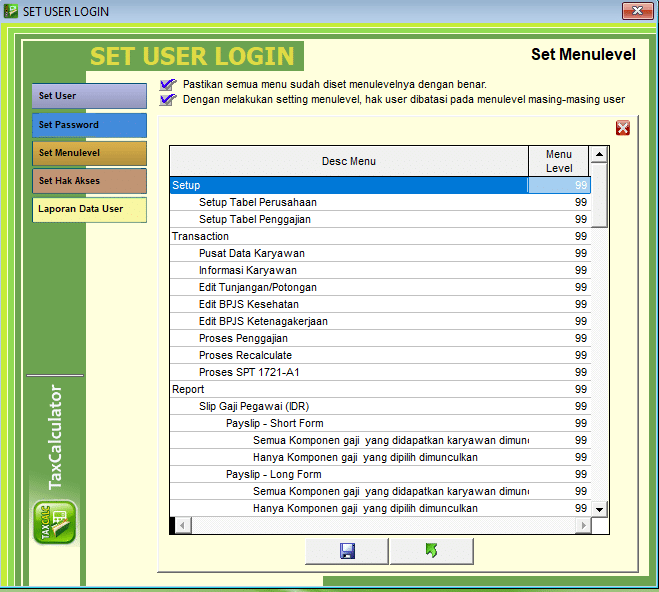The image size is (659, 592).
Task: Click the app icon in title bar
Action: (x=11, y=11)
